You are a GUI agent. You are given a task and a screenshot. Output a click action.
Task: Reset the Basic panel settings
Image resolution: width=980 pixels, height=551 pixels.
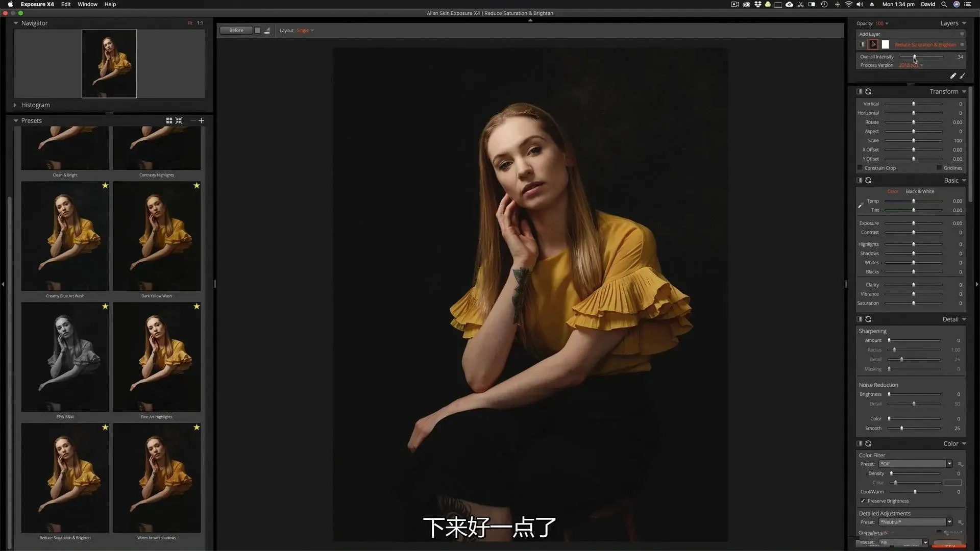pyautogui.click(x=868, y=180)
